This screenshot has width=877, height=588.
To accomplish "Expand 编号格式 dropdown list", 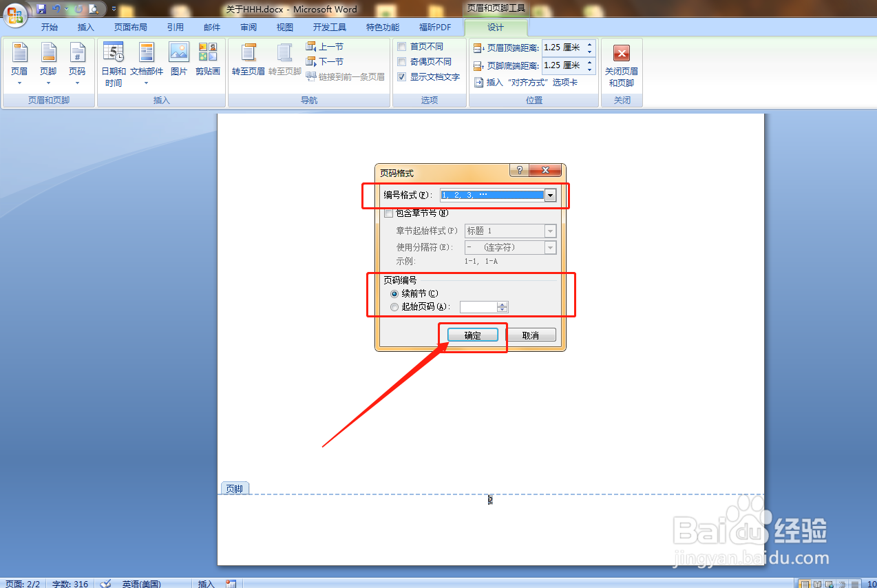I will [x=550, y=196].
